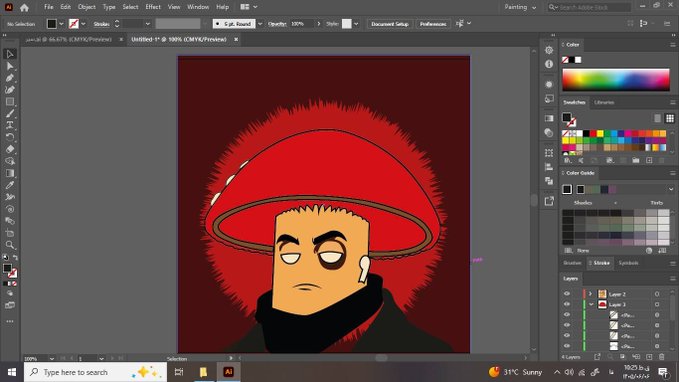The image size is (679, 382).
Task: Collapse Layer 3 contents
Action: [x=591, y=304]
